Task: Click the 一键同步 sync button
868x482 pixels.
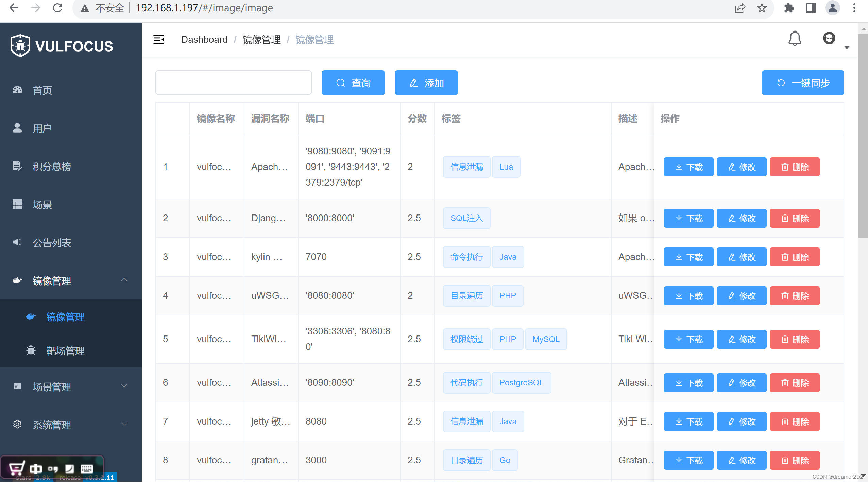Action: 803,83
